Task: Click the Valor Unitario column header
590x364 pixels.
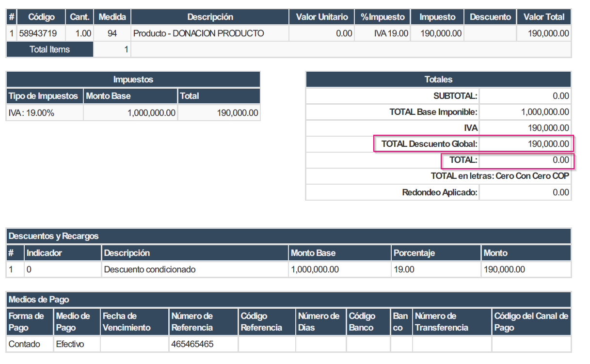Action: (322, 17)
